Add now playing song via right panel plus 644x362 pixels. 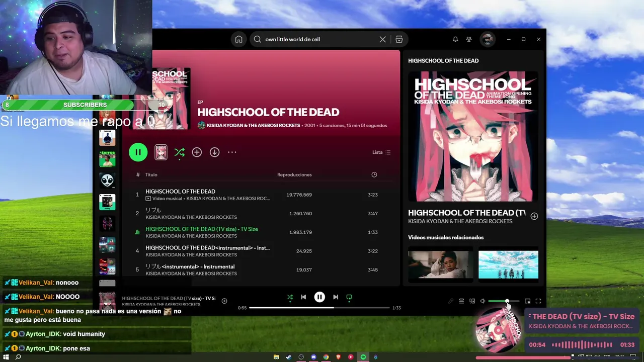point(534,216)
